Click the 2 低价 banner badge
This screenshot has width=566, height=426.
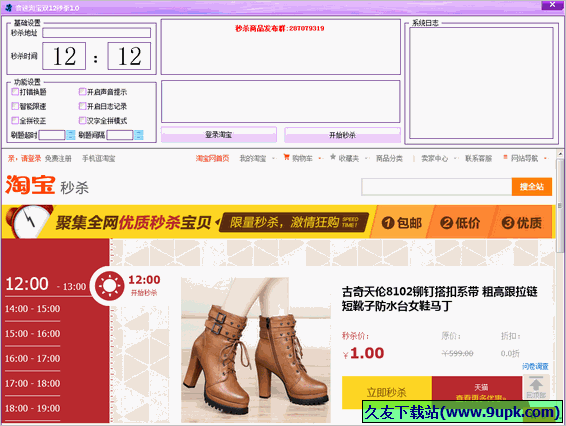pyautogui.click(x=460, y=223)
